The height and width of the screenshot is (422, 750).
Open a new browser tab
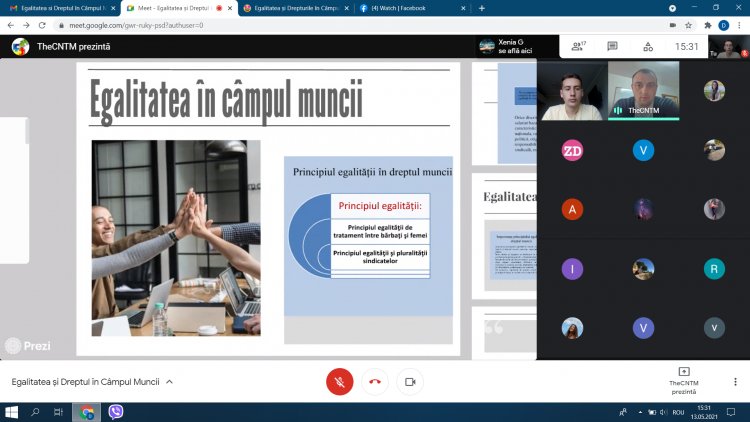pos(482,8)
